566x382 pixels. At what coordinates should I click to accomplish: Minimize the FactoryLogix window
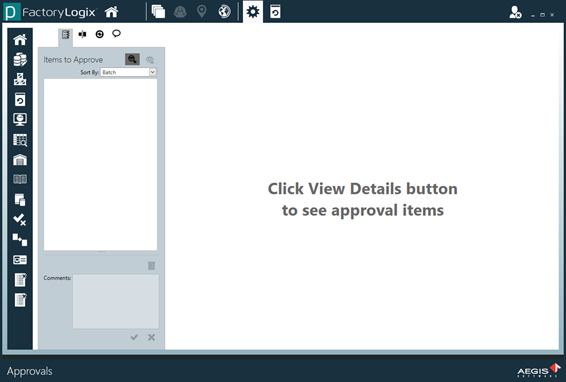[533, 15]
